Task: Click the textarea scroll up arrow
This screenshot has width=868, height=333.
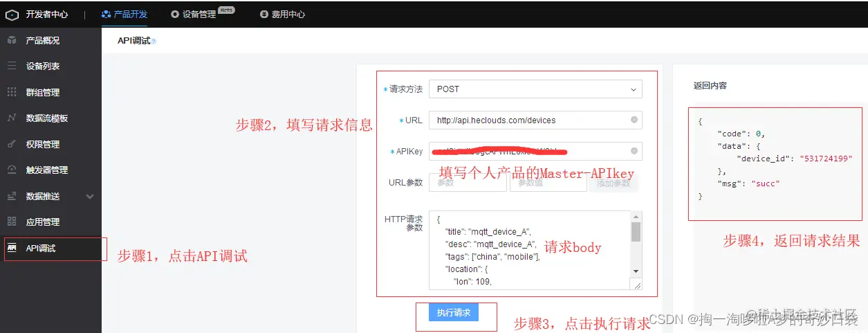Action: 636,217
